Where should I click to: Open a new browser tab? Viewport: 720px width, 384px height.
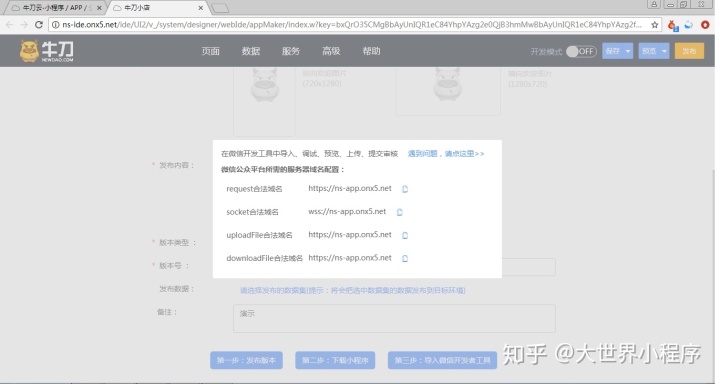pyautogui.click(x=220, y=8)
